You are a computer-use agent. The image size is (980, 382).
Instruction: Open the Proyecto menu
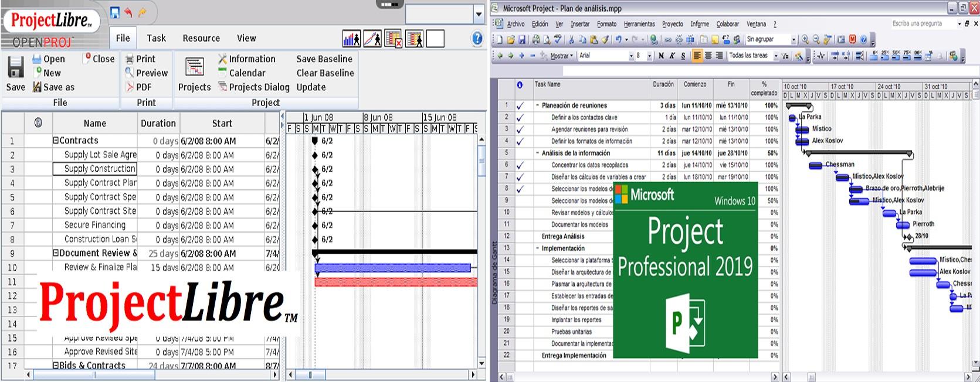[673, 24]
